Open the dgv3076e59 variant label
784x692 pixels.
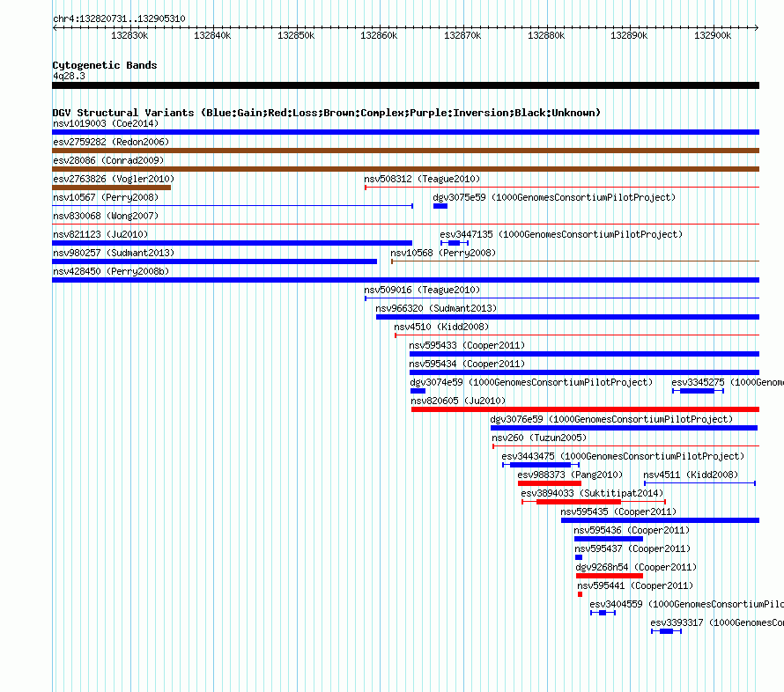[x=611, y=419]
